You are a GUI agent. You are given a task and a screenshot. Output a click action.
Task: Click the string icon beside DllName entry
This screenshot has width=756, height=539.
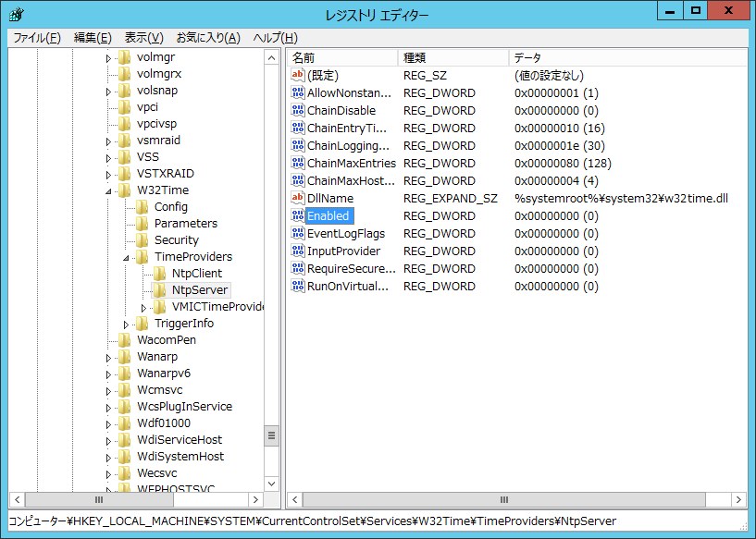point(298,199)
